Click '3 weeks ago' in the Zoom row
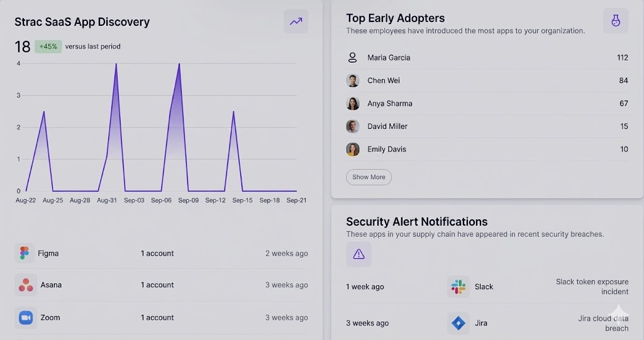 tap(286, 317)
